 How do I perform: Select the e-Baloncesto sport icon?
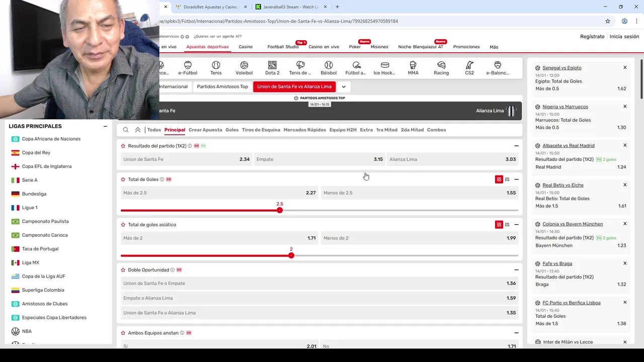[x=498, y=68]
